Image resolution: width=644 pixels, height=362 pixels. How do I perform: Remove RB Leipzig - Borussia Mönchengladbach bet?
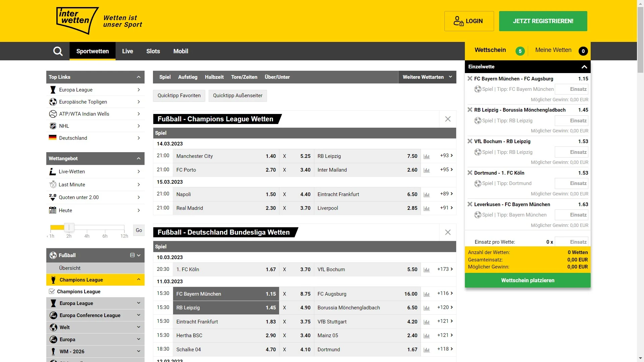(470, 110)
